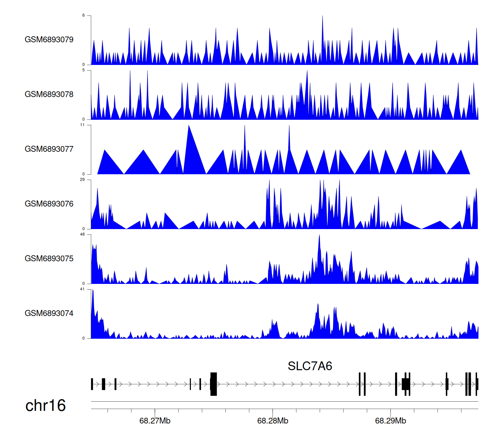Click the GSM6893079 track label
Image resolution: width=504 pixels, height=444 pixels.
coord(49,39)
